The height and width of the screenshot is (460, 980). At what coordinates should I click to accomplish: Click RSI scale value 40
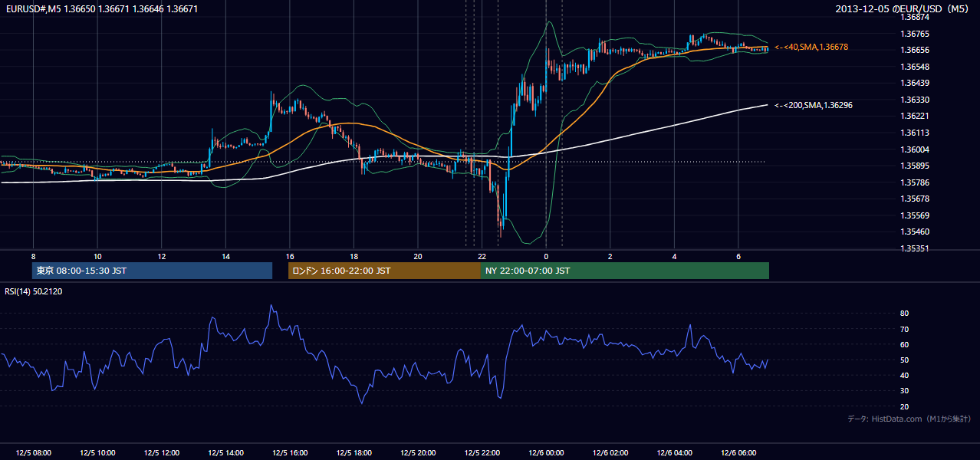pos(904,375)
